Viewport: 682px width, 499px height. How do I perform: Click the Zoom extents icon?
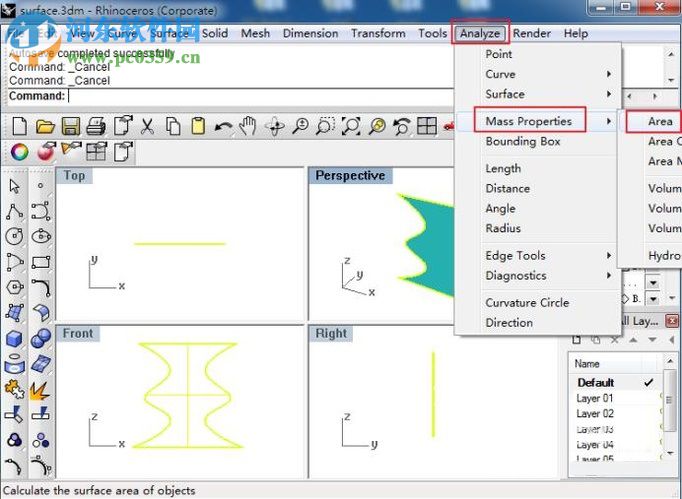pyautogui.click(x=351, y=127)
